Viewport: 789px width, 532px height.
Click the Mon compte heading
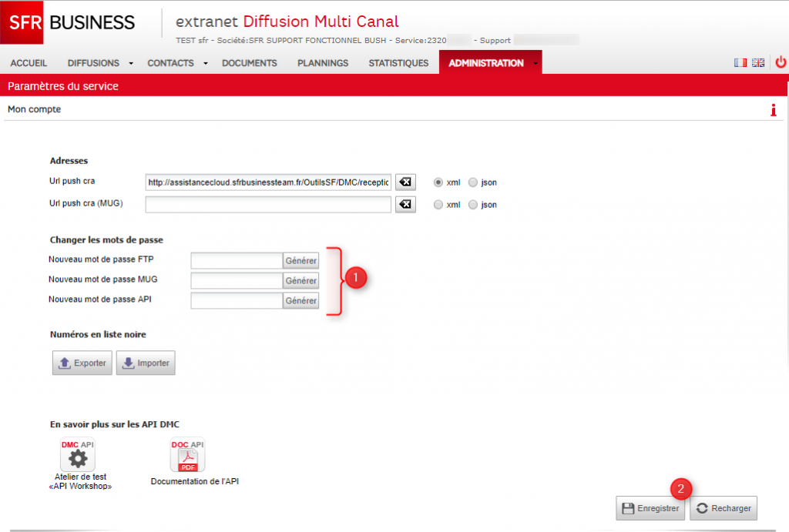click(x=34, y=109)
